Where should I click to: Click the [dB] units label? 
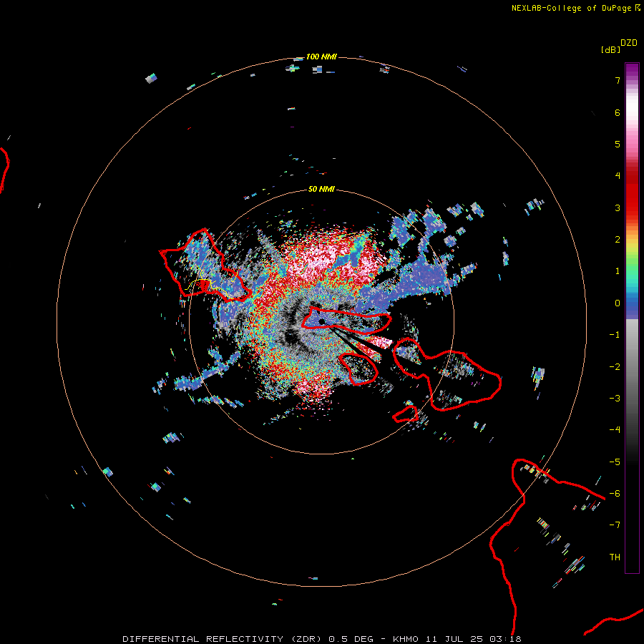tap(610, 49)
